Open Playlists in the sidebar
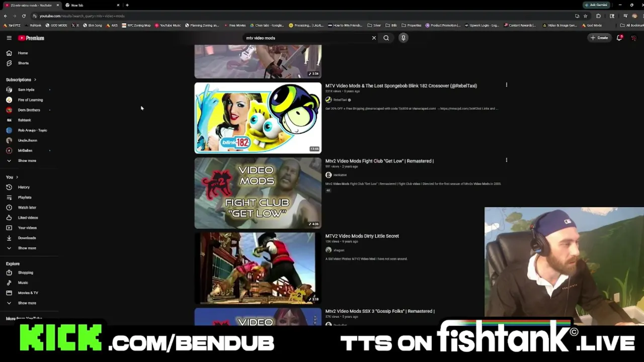 click(19, 197)
